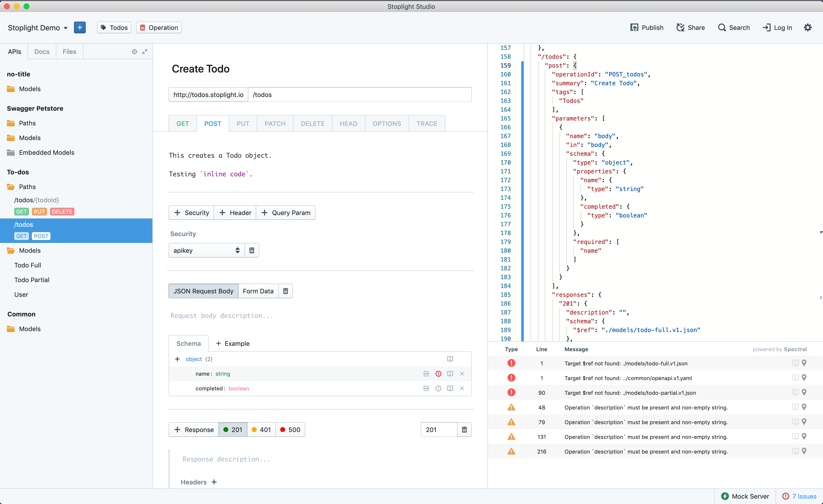
Task: Remove the completed property with X
Action: click(x=462, y=388)
